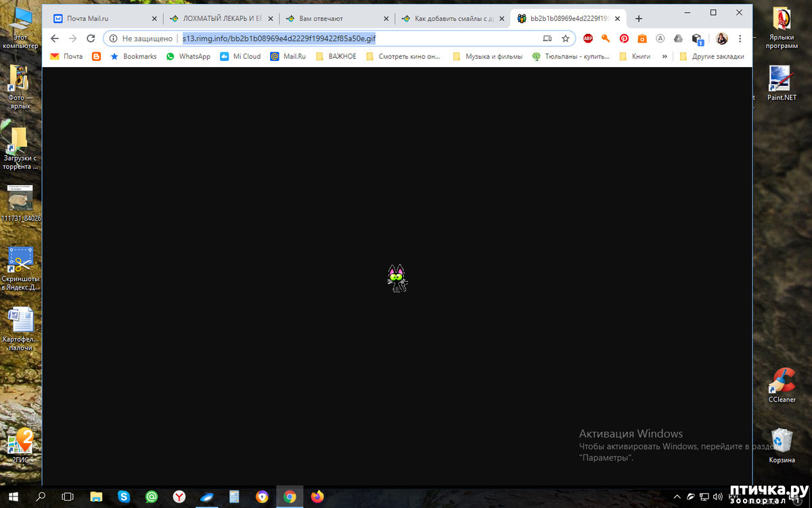
Task: Open the Тюльпаны - купить bookmark
Action: [x=572, y=56]
